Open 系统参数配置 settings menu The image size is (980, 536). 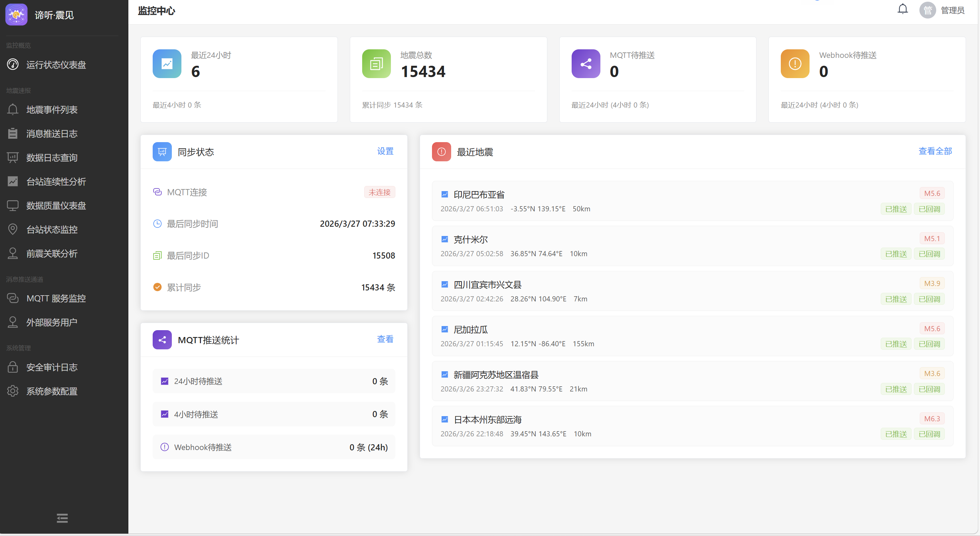(52, 391)
